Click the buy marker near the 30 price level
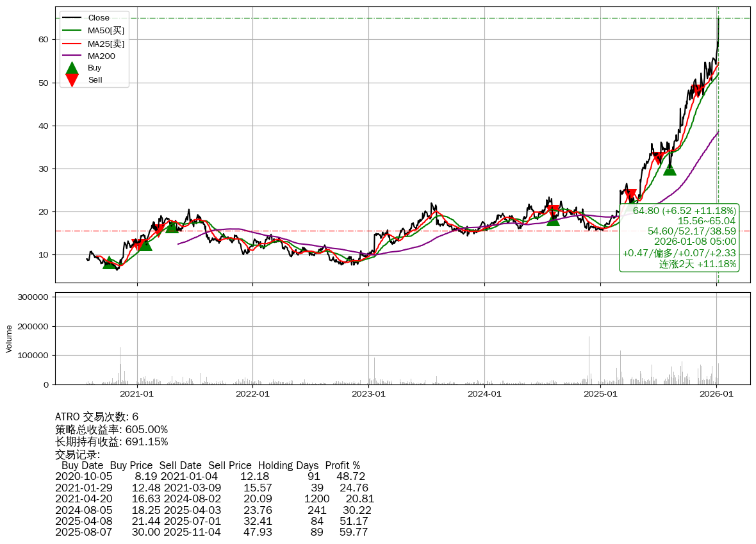This screenshot has width=756, height=544. point(670,169)
